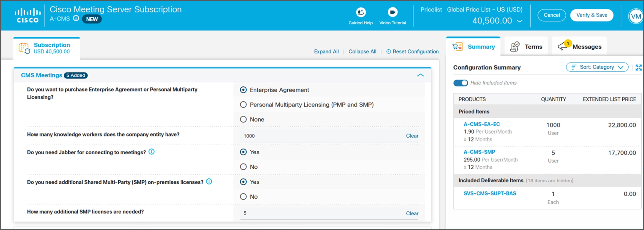The width and height of the screenshot is (644, 230).
Task: Clear the knowledge workers field
Action: [412, 136]
